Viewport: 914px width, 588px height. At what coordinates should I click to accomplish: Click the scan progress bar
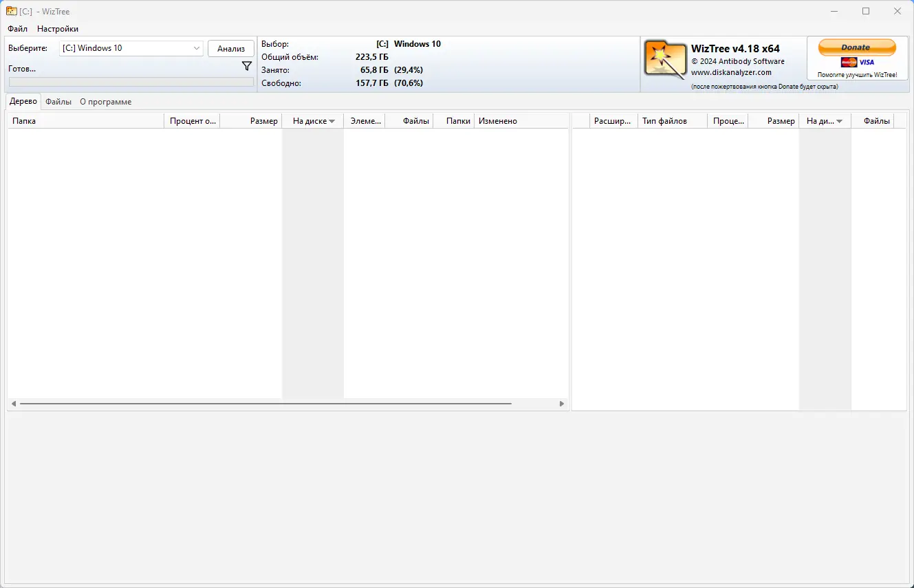pos(131,82)
